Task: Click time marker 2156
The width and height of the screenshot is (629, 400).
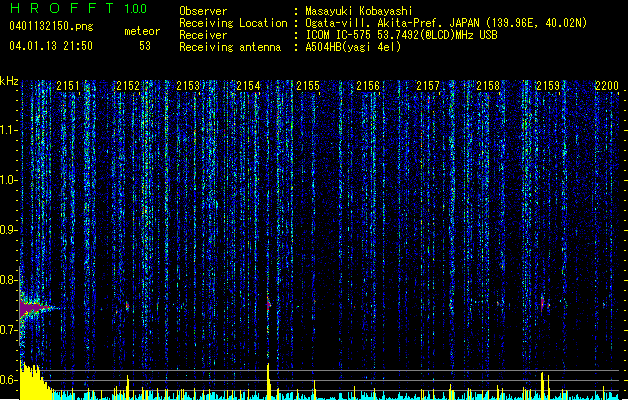Action: (368, 86)
